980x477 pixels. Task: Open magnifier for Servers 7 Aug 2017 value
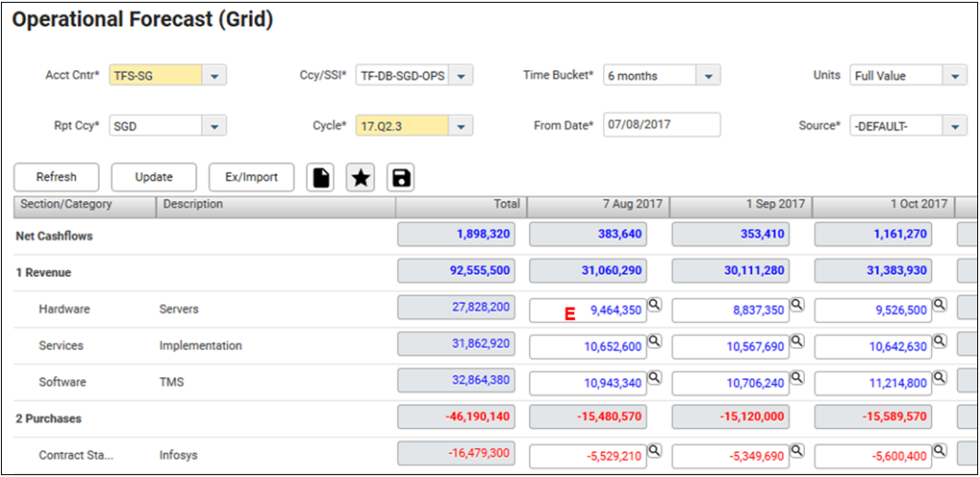coord(655,304)
